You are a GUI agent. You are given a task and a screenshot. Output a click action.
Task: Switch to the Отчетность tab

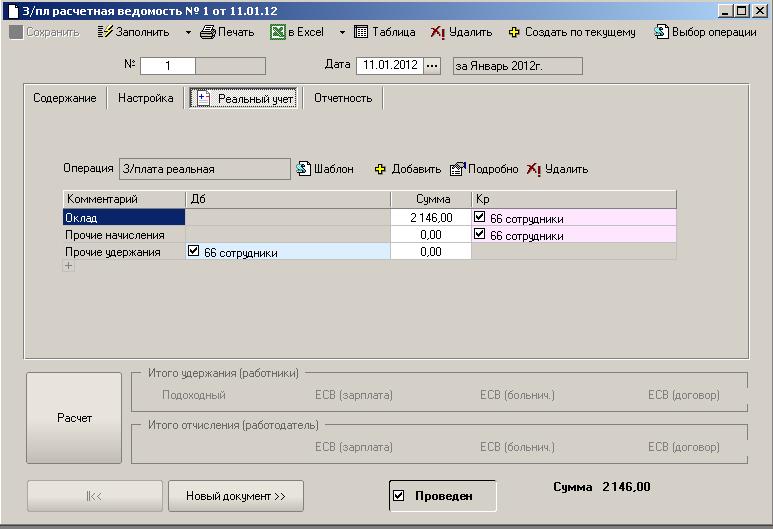tap(343, 98)
